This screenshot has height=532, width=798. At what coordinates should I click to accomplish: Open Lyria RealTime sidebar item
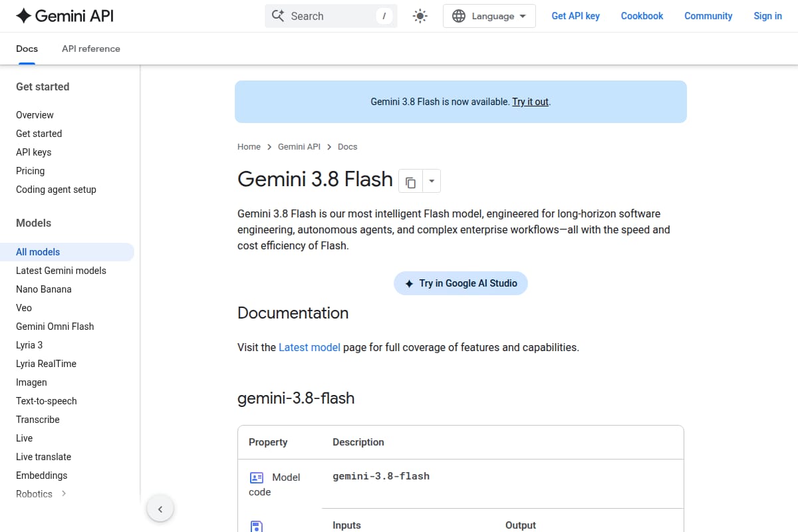[x=46, y=364]
